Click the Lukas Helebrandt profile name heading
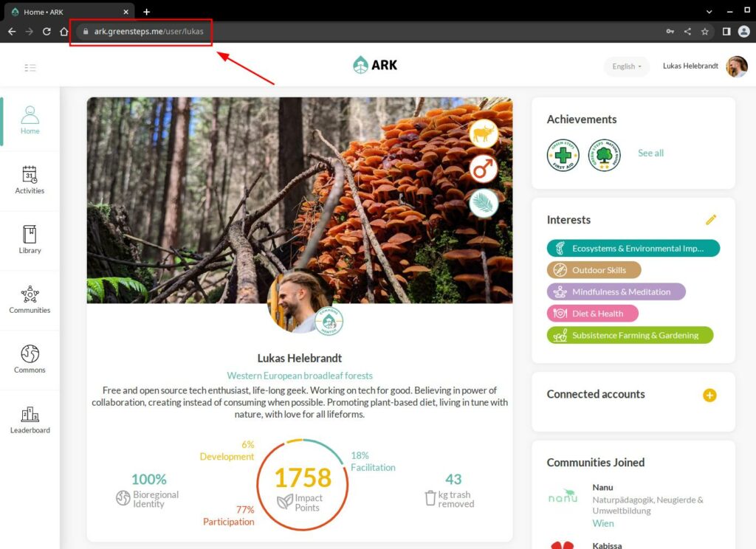This screenshot has width=756, height=549. (x=300, y=358)
